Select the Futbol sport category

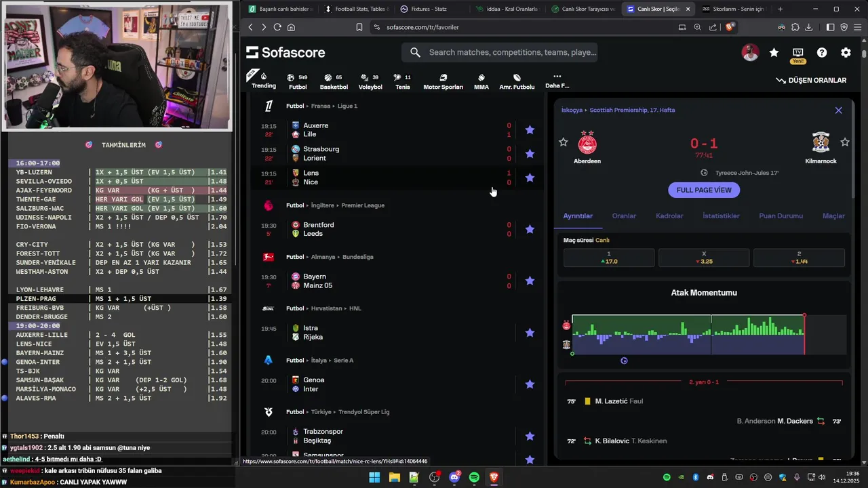[298, 81]
